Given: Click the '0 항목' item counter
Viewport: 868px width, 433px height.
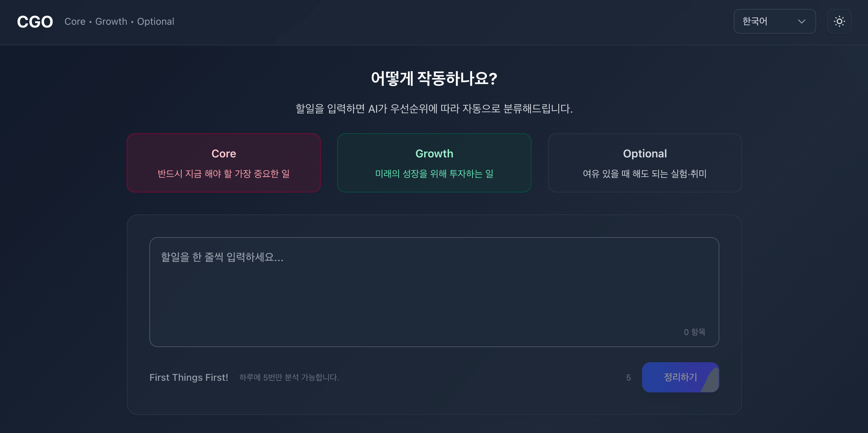Looking at the screenshot, I should tap(694, 332).
